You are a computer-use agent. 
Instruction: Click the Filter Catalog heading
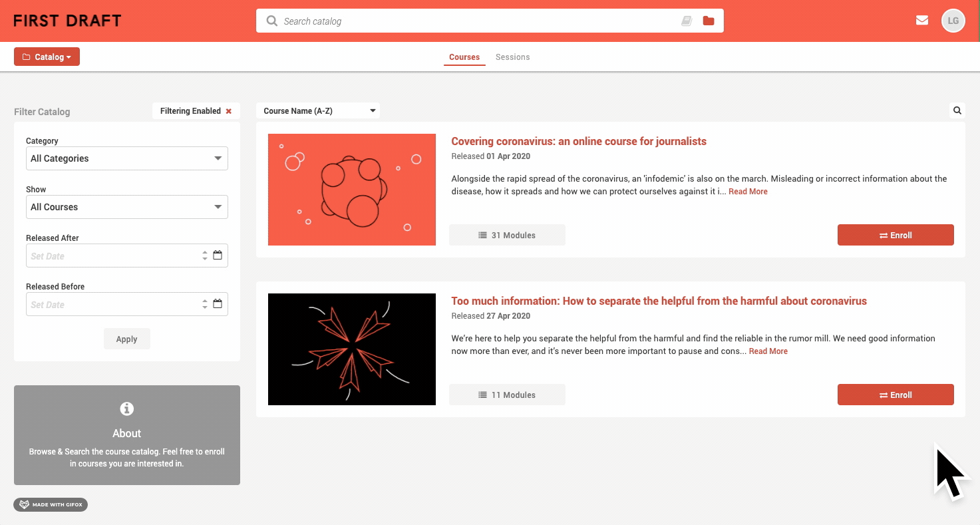(42, 112)
